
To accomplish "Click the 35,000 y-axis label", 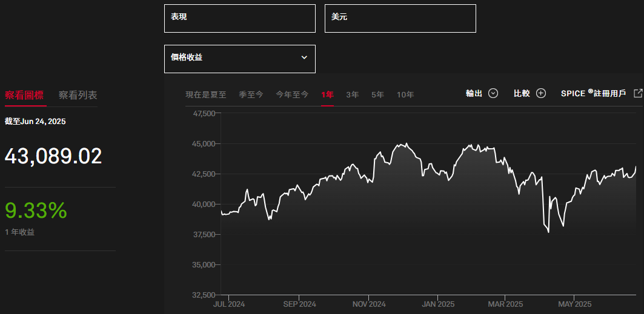I will coord(204,265).
